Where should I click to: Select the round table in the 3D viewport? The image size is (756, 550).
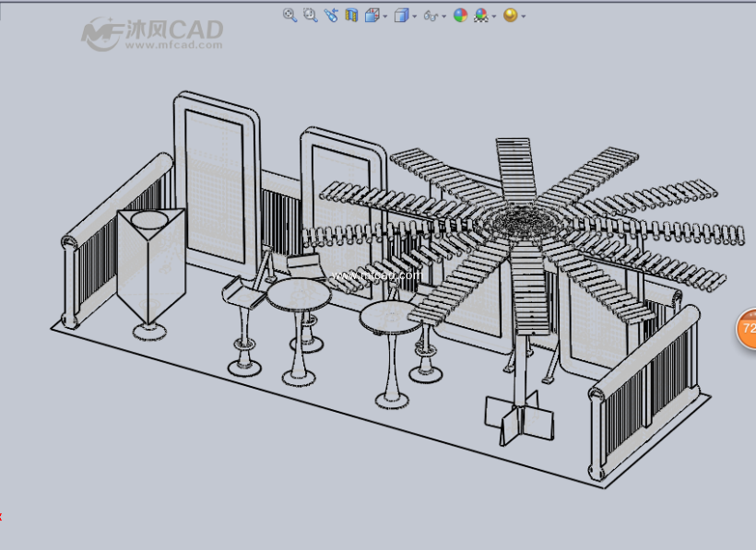[x=301, y=295]
